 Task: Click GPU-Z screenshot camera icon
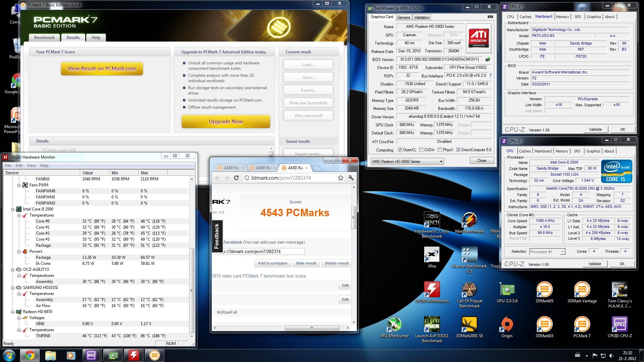click(x=490, y=17)
